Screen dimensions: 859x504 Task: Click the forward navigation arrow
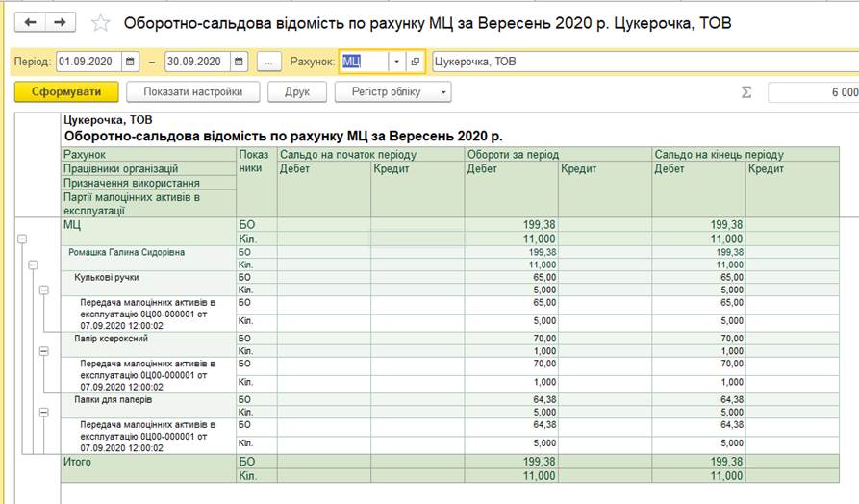coord(60,22)
